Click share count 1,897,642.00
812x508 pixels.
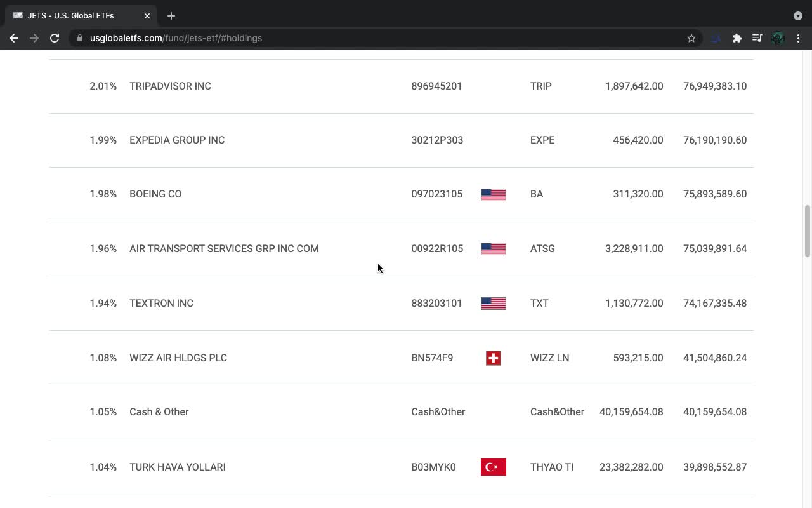[x=634, y=86]
